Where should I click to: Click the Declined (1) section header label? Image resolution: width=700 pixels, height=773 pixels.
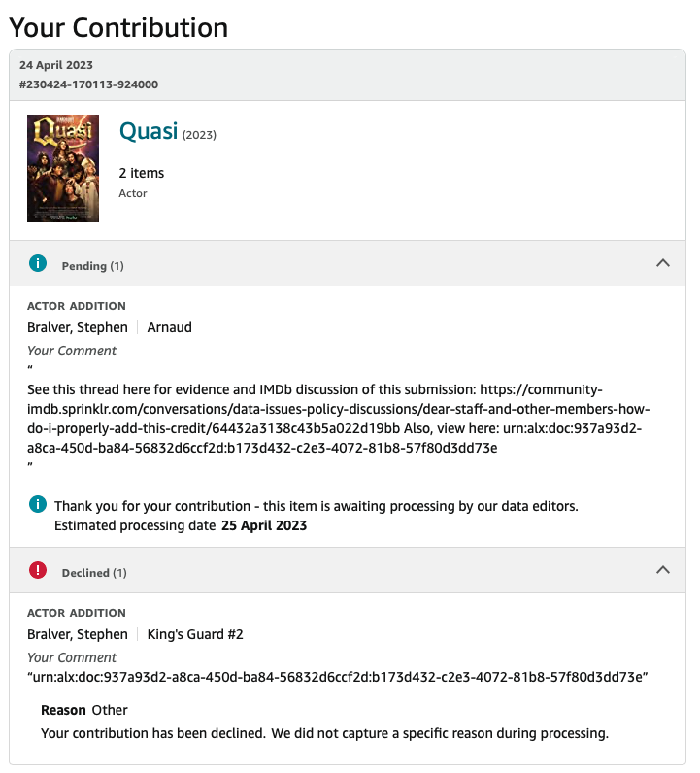(93, 572)
